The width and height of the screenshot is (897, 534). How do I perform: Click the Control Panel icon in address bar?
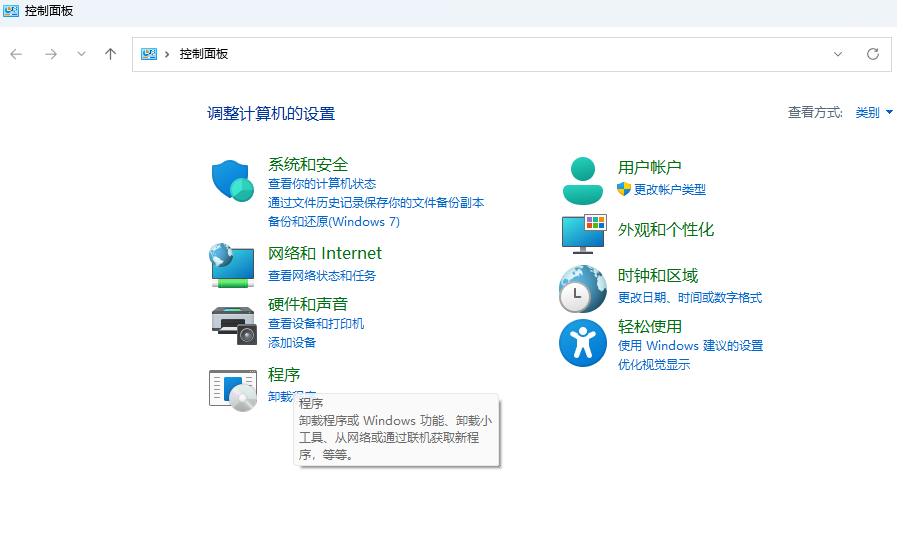pyautogui.click(x=149, y=54)
